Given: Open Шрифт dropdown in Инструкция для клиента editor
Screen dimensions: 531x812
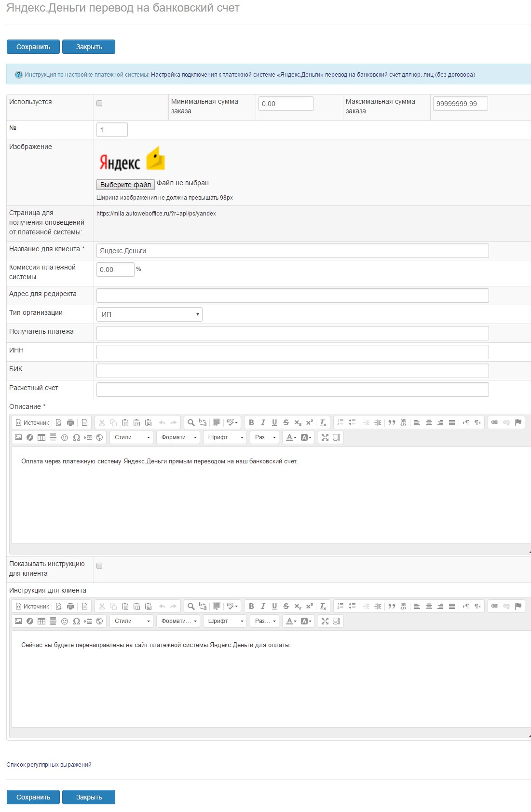Looking at the screenshot, I should (225, 621).
